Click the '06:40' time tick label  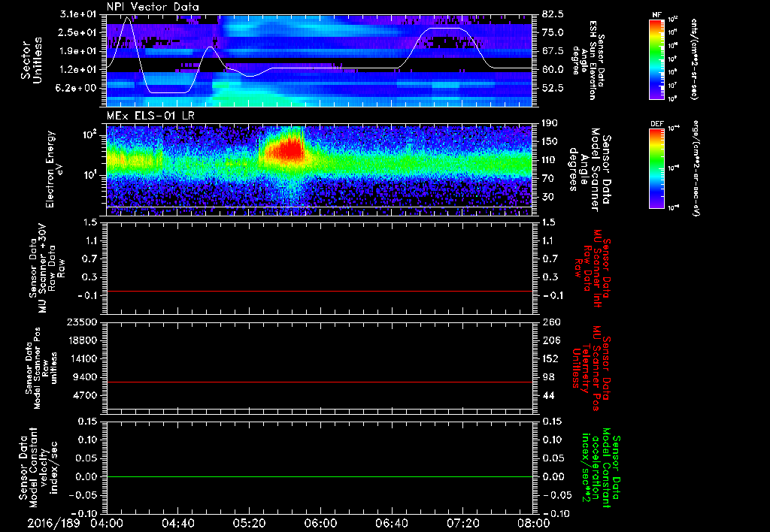391,523
